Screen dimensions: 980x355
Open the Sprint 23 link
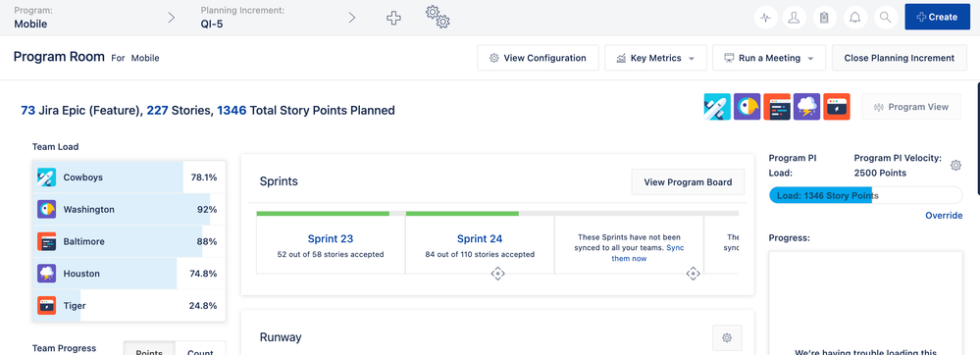(331, 238)
